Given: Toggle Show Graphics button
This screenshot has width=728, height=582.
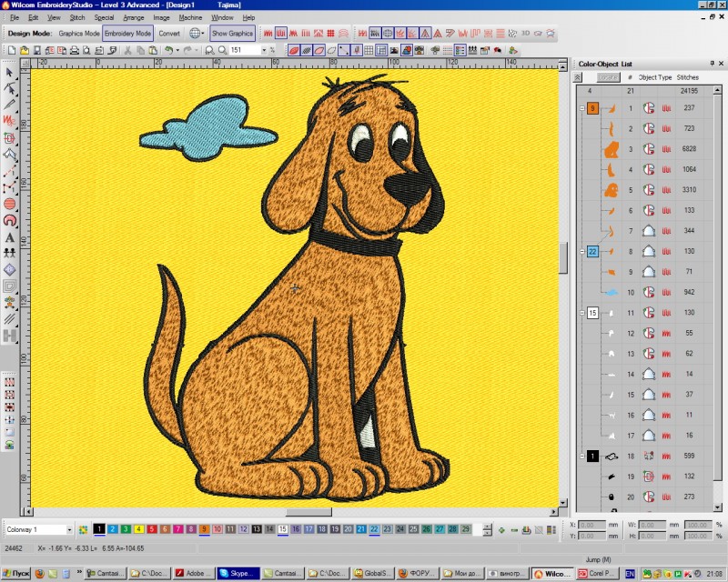Looking at the screenshot, I should [x=233, y=34].
